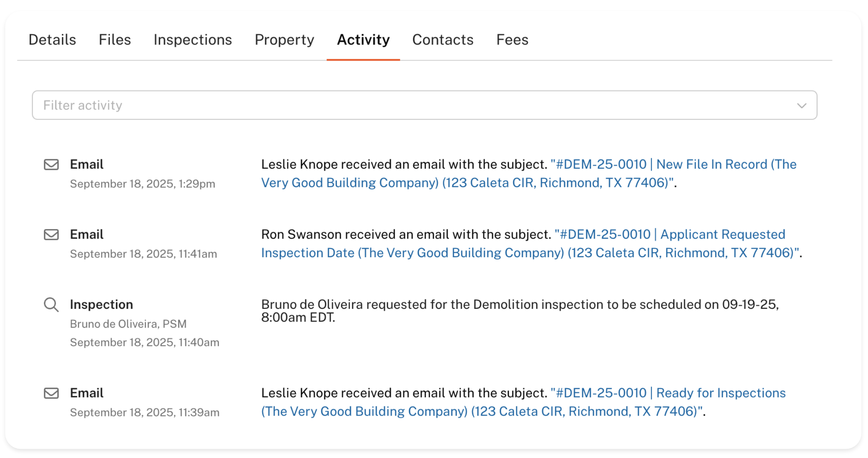
Task: Click magnifier icon next to Inspection entry
Action: click(51, 305)
